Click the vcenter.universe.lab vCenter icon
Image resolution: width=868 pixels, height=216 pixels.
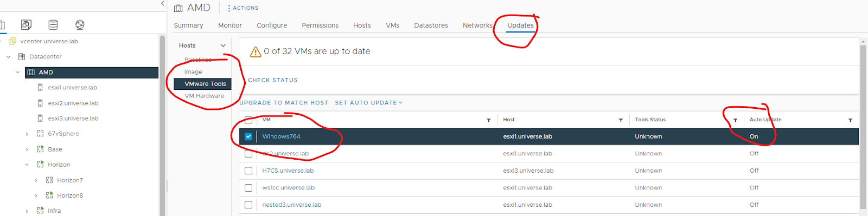pos(12,41)
